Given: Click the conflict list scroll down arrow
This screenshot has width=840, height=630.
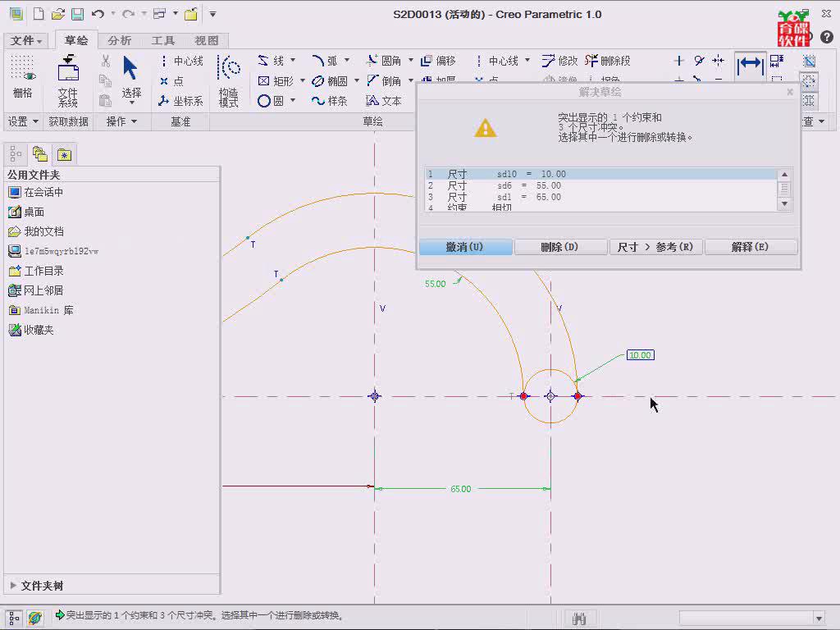Looking at the screenshot, I should coord(784,203).
